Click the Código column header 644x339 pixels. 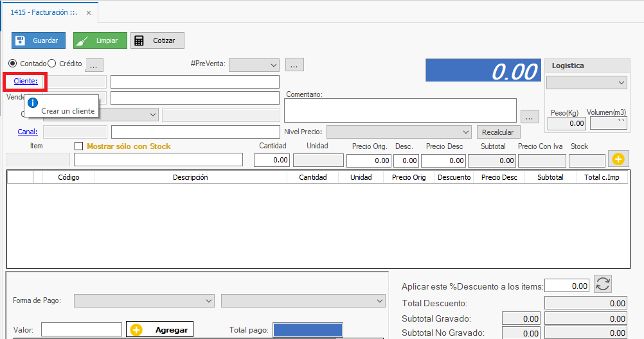pyautogui.click(x=69, y=177)
